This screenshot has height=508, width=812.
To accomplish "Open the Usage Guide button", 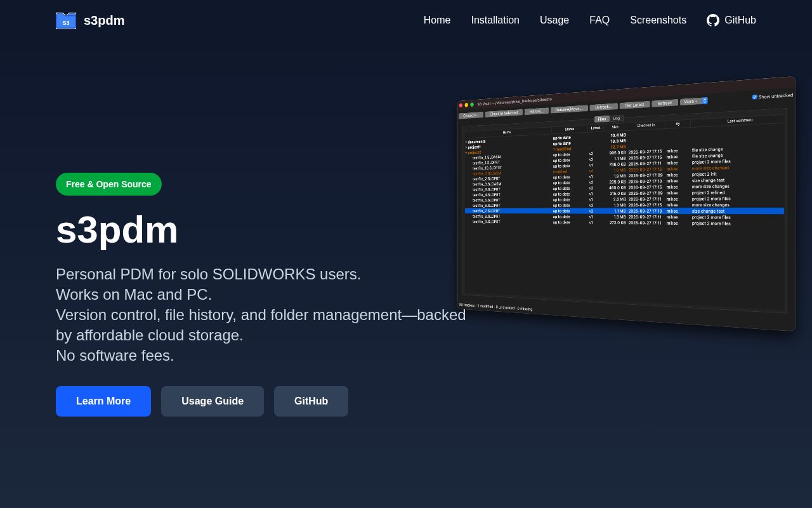I will pos(213,401).
